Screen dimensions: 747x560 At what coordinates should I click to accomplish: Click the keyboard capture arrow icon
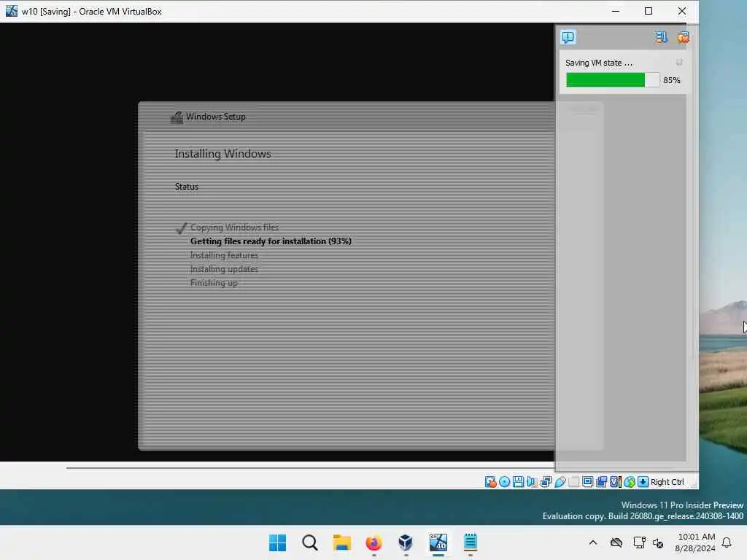coord(643,482)
